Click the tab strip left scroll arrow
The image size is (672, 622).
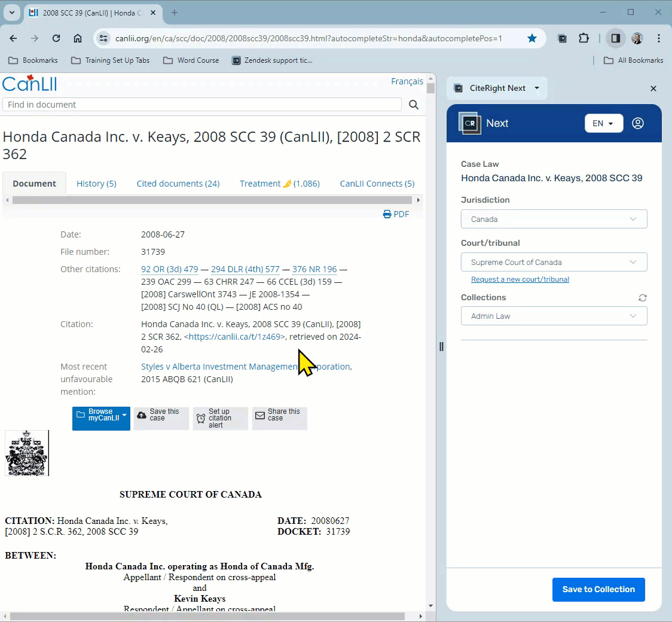click(7, 200)
